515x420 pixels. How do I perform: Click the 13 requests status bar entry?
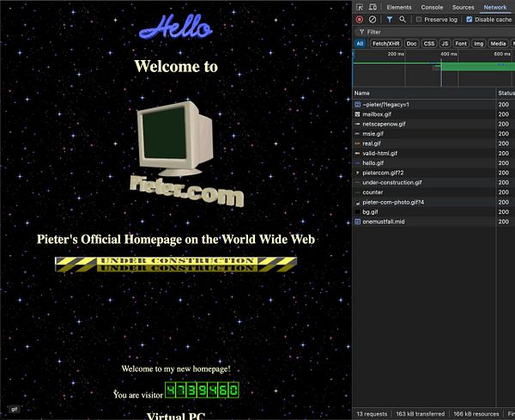pyautogui.click(x=372, y=414)
